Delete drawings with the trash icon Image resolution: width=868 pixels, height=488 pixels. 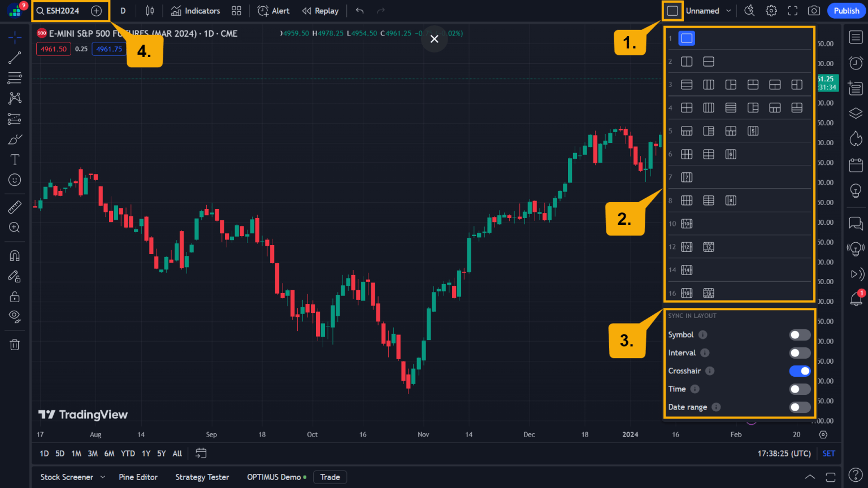15,345
